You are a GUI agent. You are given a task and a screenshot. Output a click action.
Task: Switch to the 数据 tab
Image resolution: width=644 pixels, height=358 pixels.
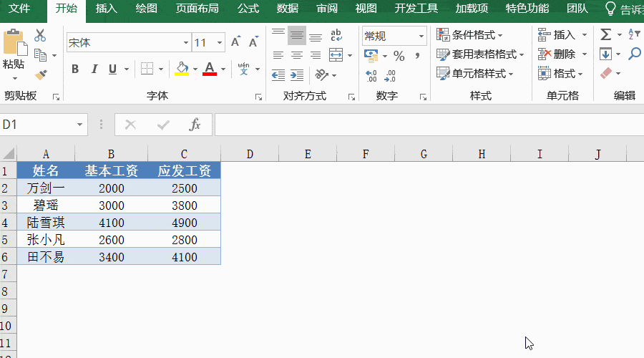click(288, 8)
